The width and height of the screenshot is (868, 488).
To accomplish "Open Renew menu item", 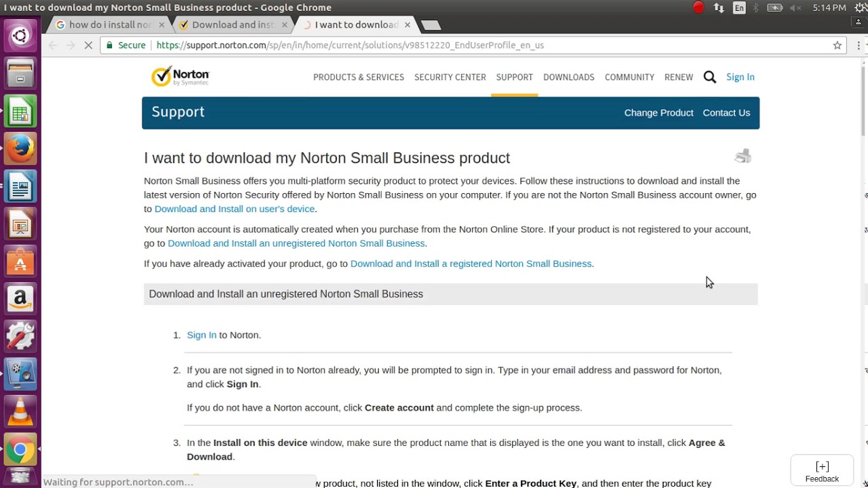I will tap(679, 77).
